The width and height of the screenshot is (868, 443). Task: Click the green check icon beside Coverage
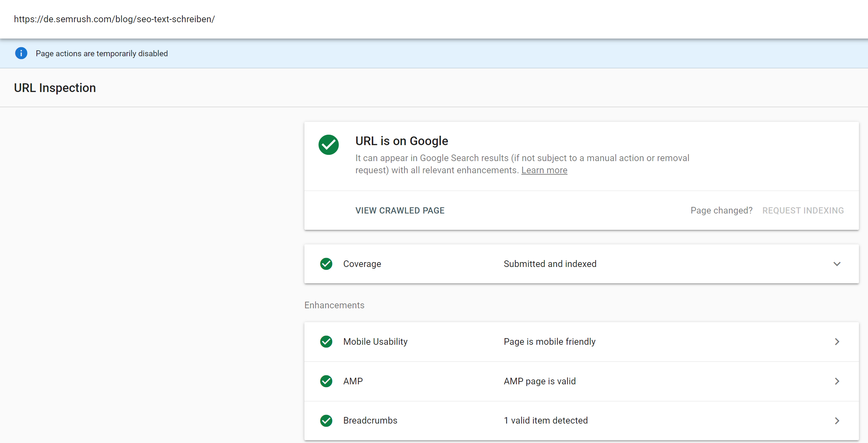tap(326, 264)
